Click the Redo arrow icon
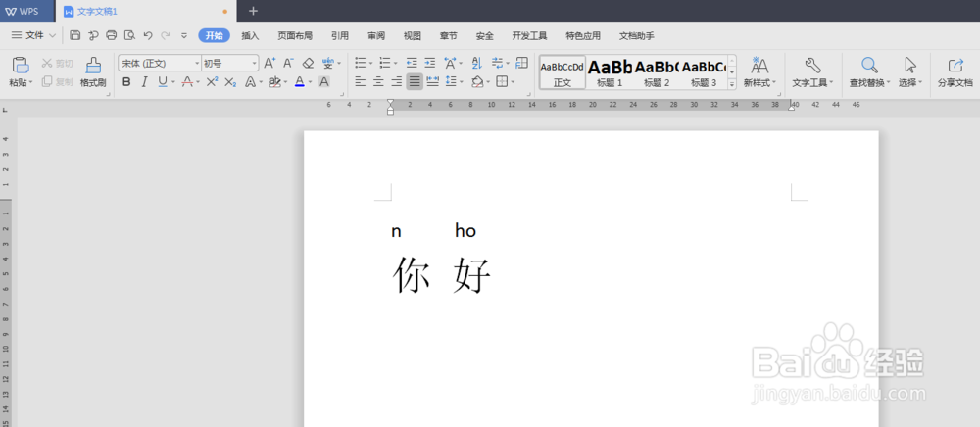The height and width of the screenshot is (427, 980). coord(165,35)
